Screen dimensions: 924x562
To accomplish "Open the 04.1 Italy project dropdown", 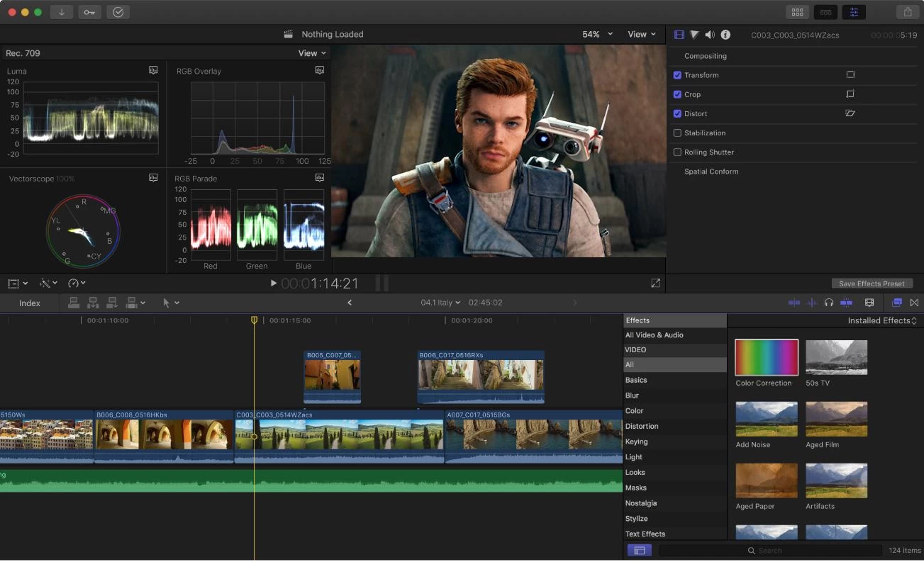I will [x=440, y=303].
